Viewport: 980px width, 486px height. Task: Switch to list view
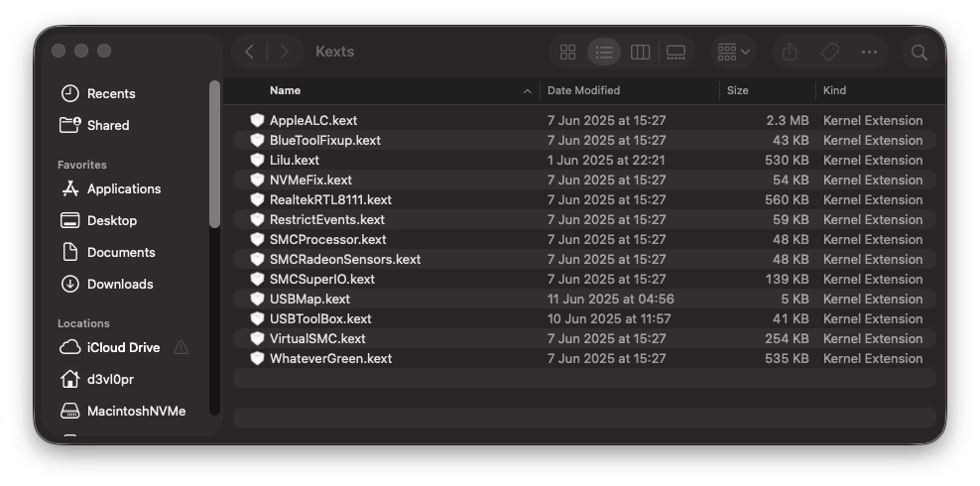coord(604,52)
